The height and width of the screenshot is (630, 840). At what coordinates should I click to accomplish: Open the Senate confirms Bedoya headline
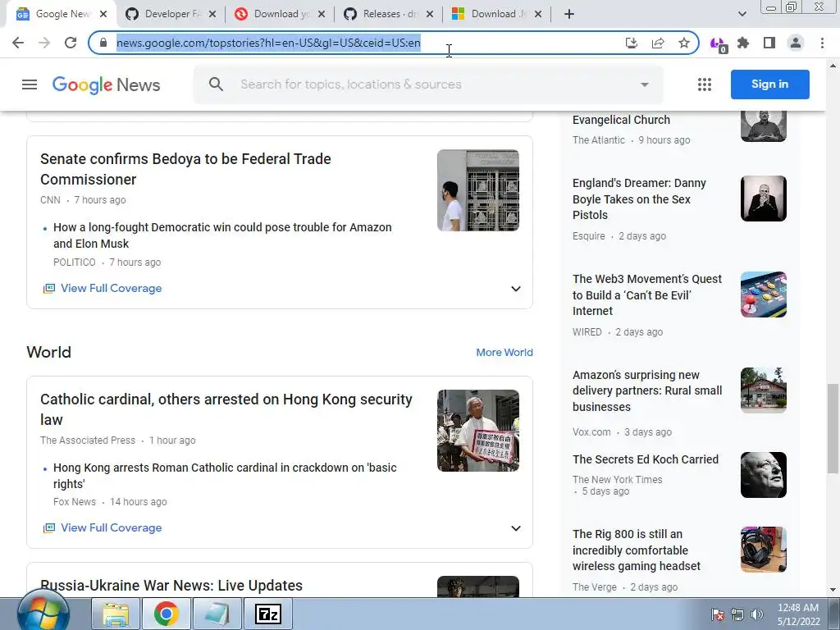(x=185, y=169)
